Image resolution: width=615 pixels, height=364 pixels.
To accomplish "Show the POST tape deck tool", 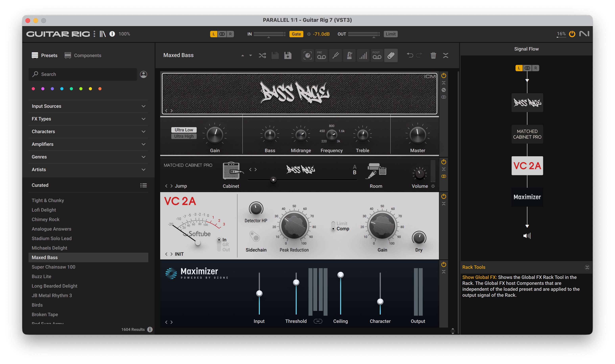I will coord(377,55).
